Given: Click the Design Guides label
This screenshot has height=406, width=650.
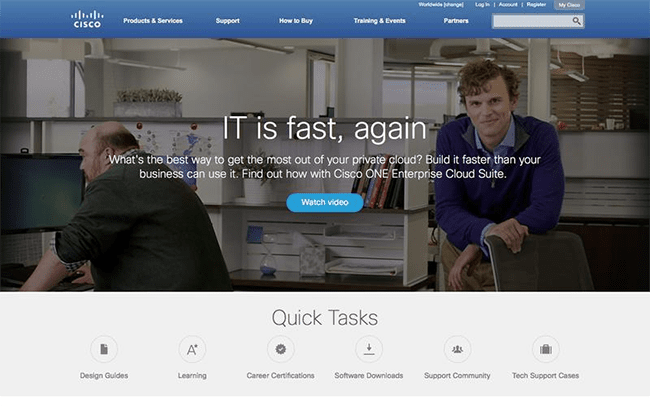Looking at the screenshot, I should coord(104,376).
